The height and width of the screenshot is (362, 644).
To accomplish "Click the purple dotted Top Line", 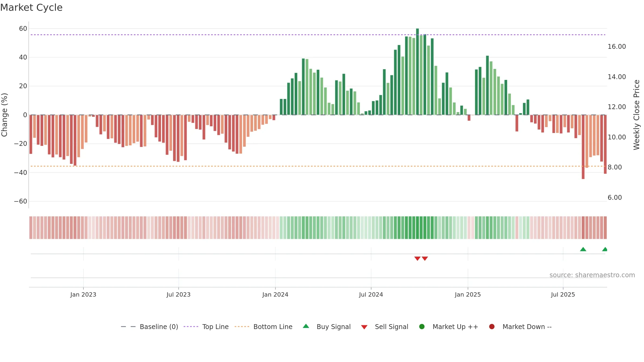I will pyautogui.click(x=318, y=35).
